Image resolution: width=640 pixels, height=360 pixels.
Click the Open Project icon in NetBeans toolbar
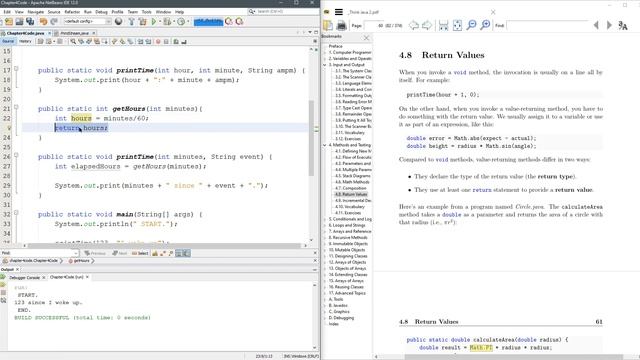[x=19, y=21]
